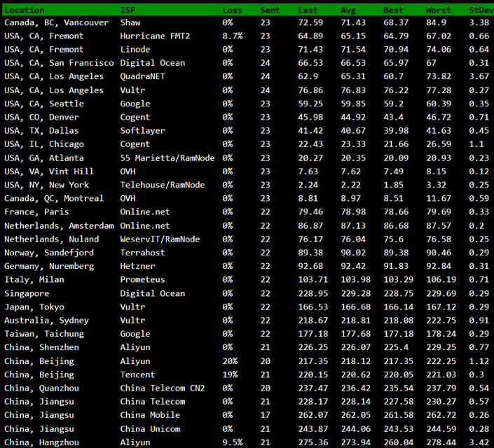Click Norway, Sandefjord location
This screenshot has height=448, width=494.
[x=49, y=253]
